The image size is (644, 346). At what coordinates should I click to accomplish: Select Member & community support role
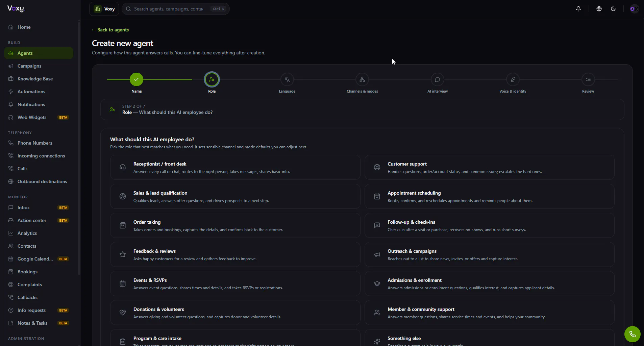(x=489, y=313)
